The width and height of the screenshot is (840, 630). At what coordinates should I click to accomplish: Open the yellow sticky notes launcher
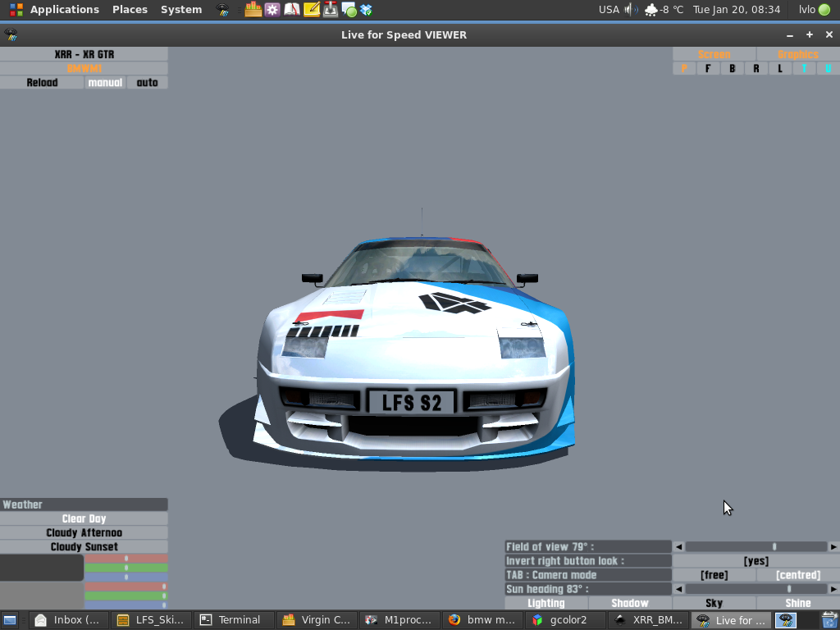(x=311, y=9)
